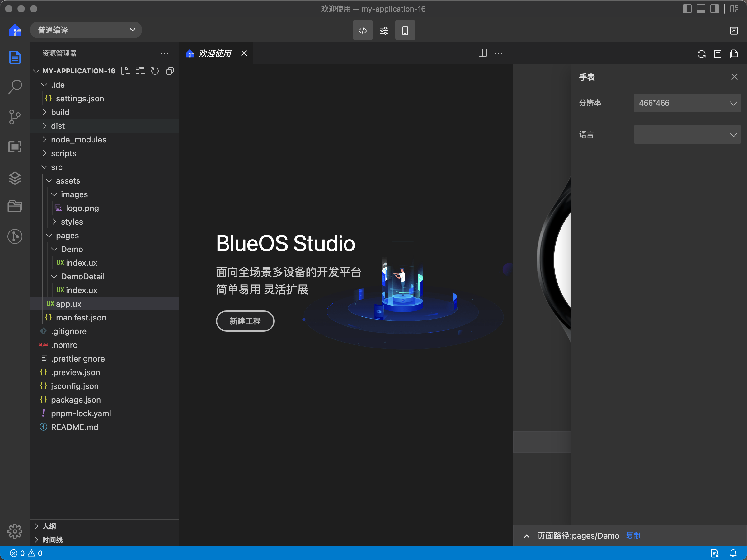This screenshot has width=747, height=560.
Task: Expand the 大纲 outline section
Action: click(104, 526)
